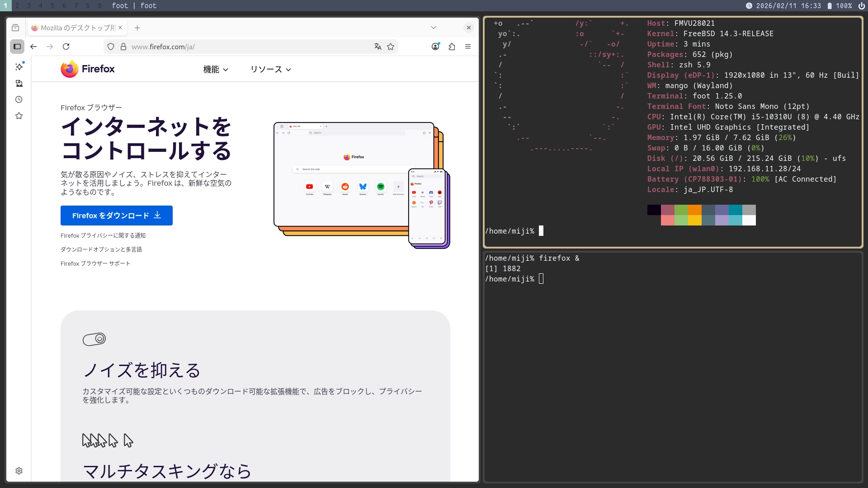Click the Firefox をダウンロード button
Viewport: 868px width, 488px height.
coord(117,216)
